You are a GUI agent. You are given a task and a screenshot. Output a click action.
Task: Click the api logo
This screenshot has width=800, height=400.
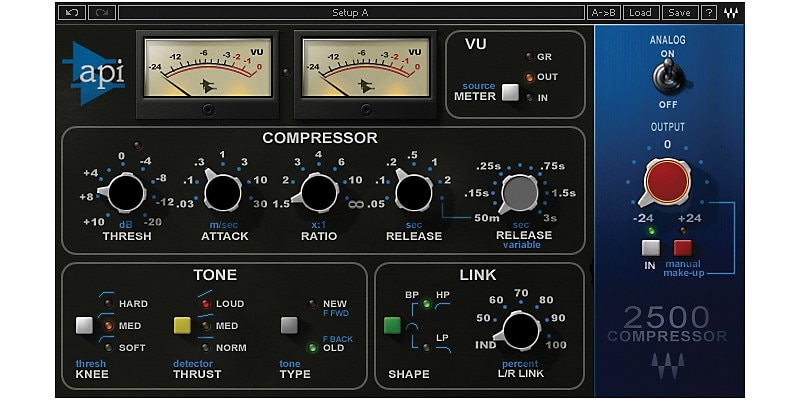(94, 73)
